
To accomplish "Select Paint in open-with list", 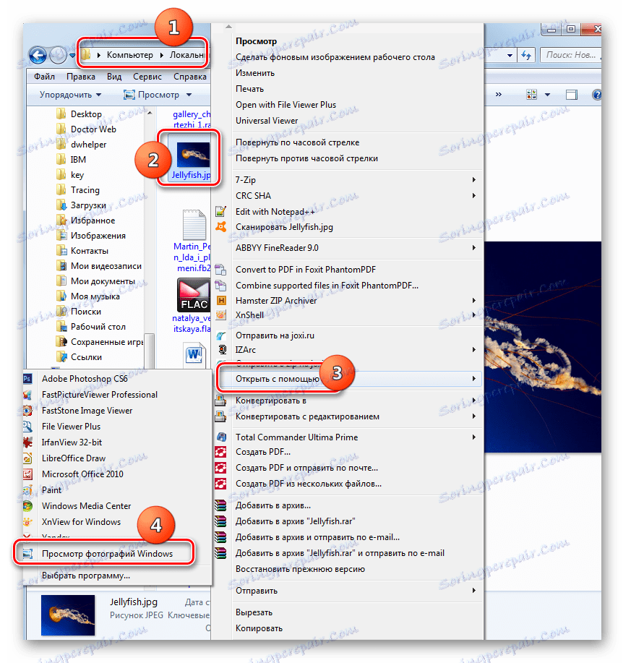I will [51, 490].
